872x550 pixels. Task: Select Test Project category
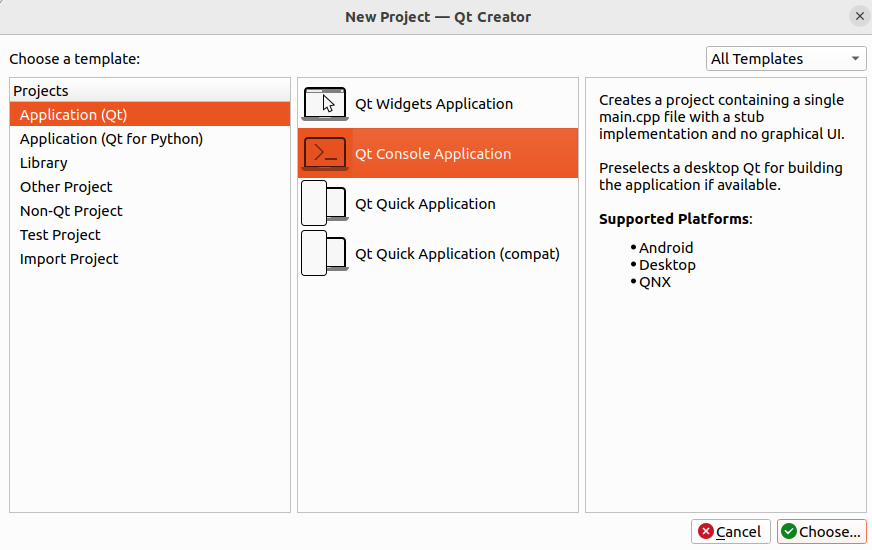pos(150,234)
